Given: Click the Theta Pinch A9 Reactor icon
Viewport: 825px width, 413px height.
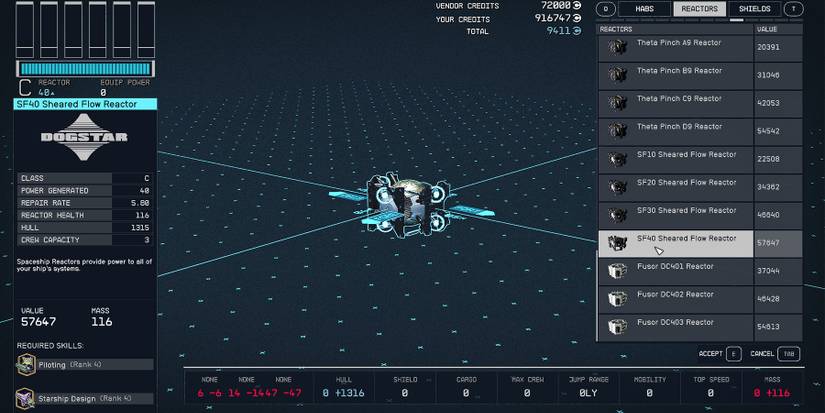Looking at the screenshot, I should 617,47.
